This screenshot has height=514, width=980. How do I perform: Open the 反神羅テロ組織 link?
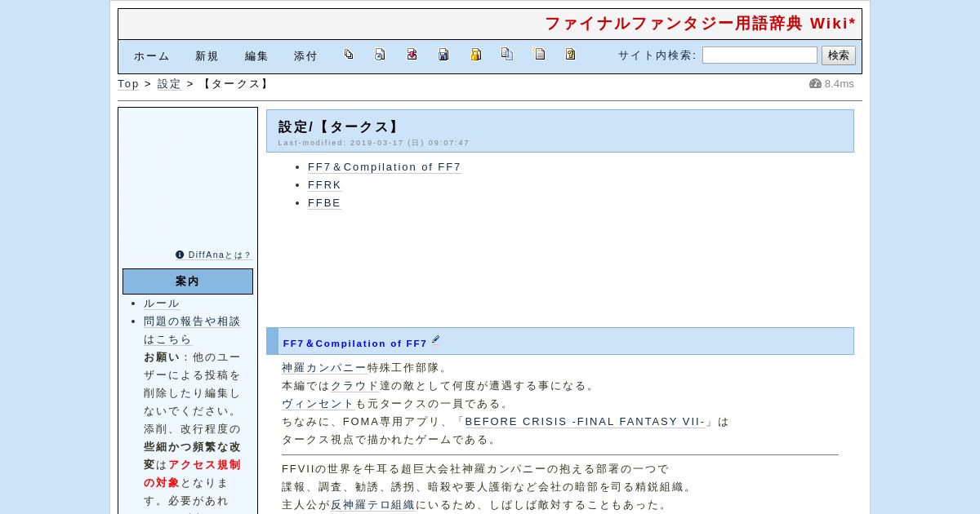(x=372, y=505)
